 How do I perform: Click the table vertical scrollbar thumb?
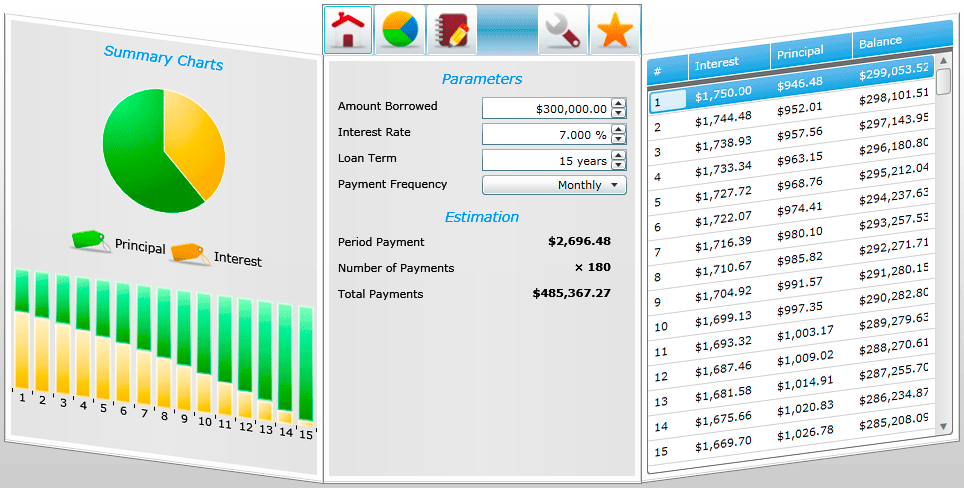(x=944, y=81)
